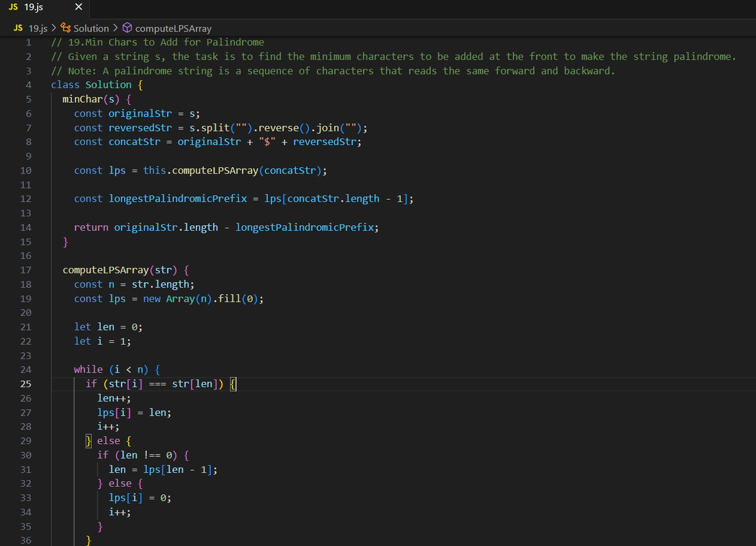Click 'computeLPSArray(str)' definition on line 17

(x=120, y=270)
